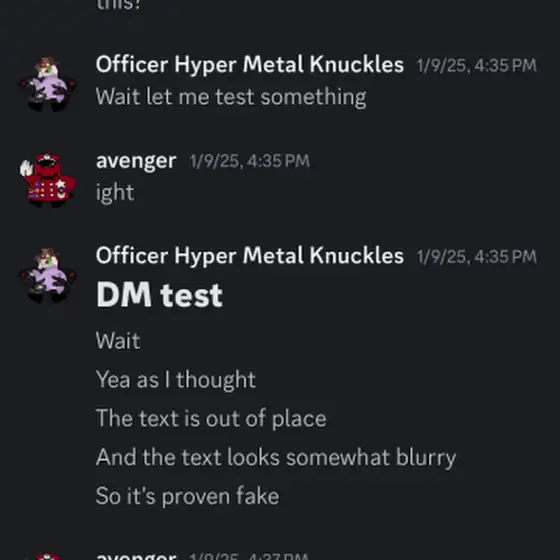560x560 pixels.
Task: Click username Officer Hyper Metal Knuckles above DM test
Action: tap(250, 256)
